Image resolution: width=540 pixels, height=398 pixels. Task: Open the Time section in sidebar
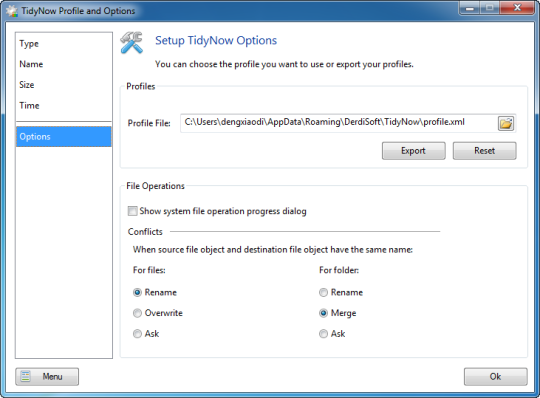[64, 106]
